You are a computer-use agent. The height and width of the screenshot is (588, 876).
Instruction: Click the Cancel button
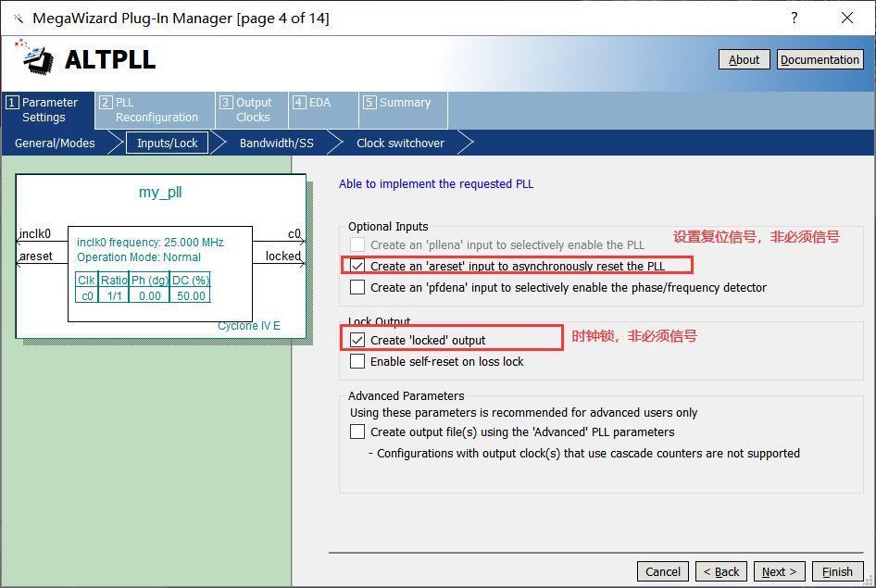[x=663, y=572]
